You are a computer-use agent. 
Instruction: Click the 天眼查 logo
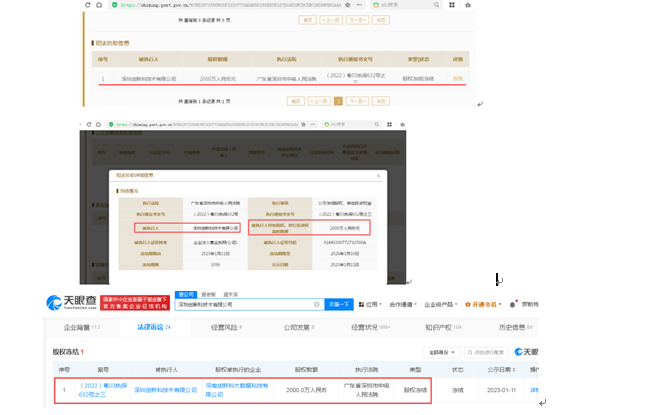click(x=71, y=302)
